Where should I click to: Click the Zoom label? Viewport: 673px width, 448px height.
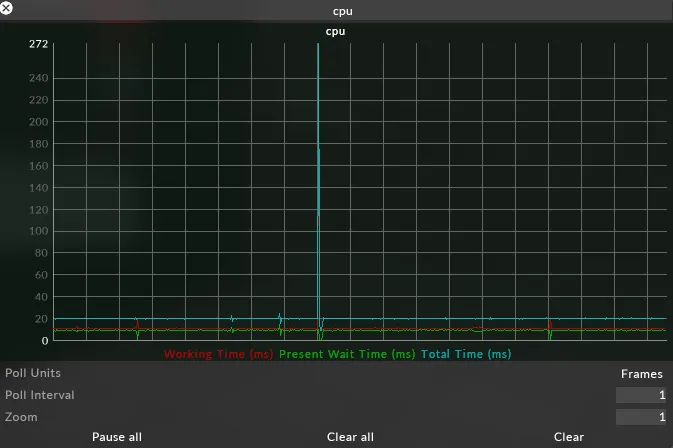click(x=21, y=417)
